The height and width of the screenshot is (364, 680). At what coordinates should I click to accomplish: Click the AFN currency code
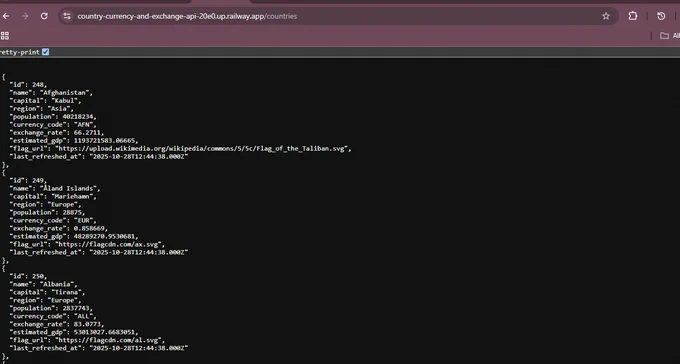point(83,125)
